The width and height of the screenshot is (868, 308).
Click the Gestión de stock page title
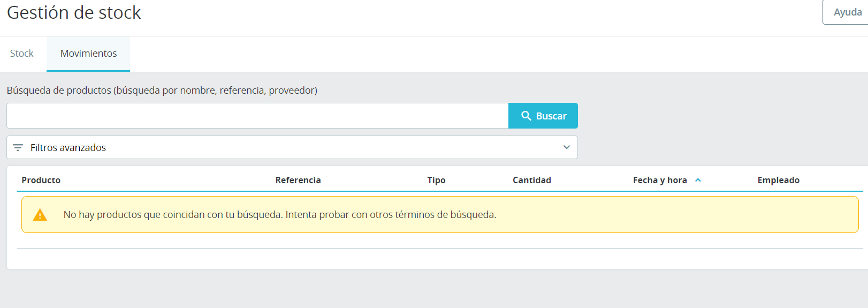click(x=74, y=12)
